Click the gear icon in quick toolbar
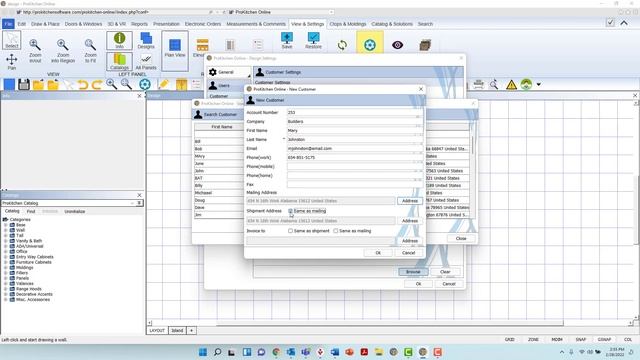640x360 pixels. (x=144, y=84)
